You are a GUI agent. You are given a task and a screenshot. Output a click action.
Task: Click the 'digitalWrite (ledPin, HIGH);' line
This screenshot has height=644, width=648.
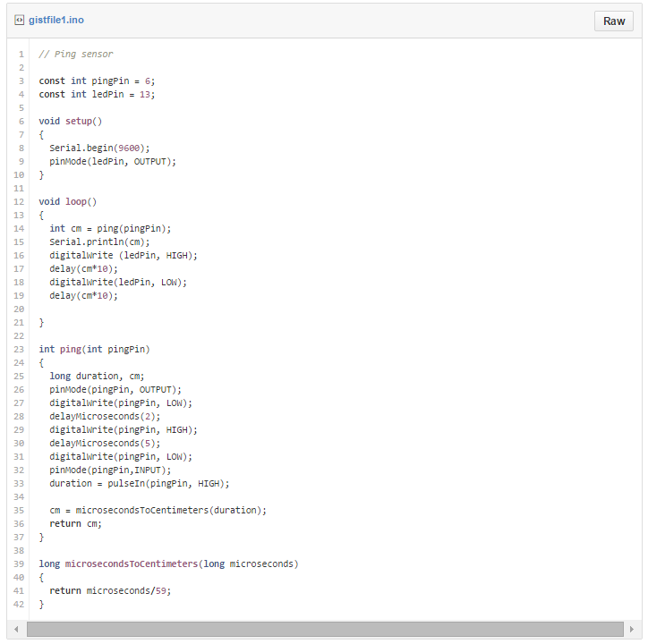(x=124, y=255)
